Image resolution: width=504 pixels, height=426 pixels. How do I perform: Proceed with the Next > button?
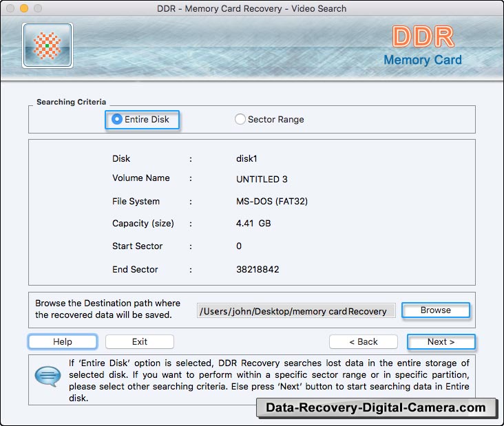pyautogui.click(x=441, y=341)
